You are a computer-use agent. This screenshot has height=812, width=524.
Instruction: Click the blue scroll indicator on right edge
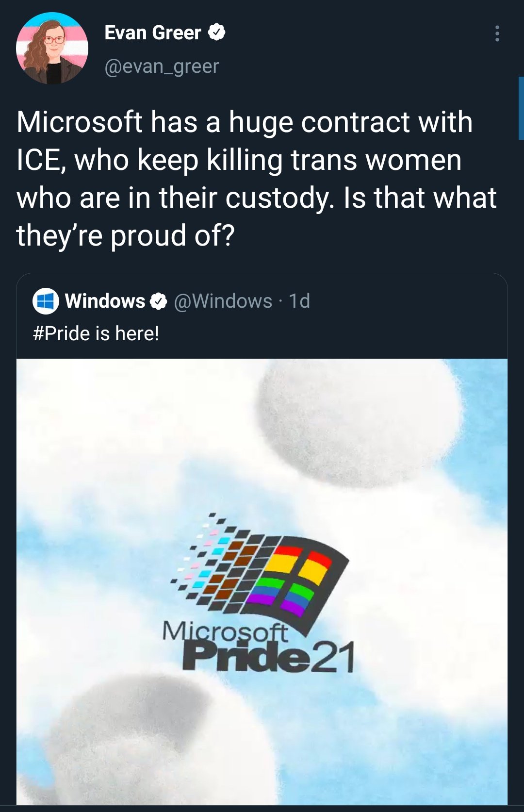pyautogui.click(x=521, y=108)
